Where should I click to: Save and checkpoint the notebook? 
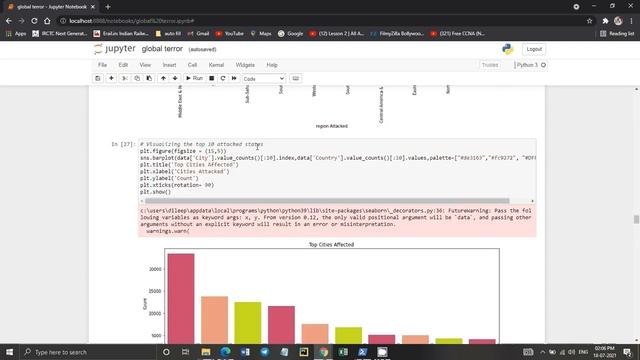coord(98,78)
